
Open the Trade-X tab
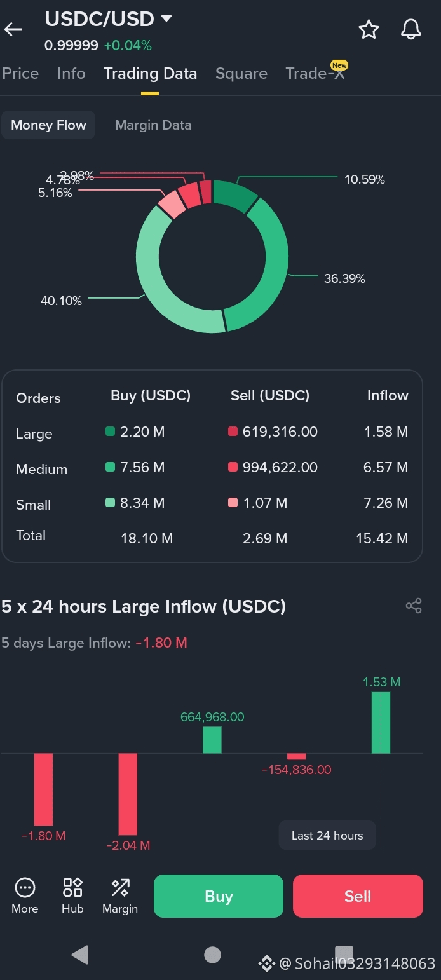[316, 73]
